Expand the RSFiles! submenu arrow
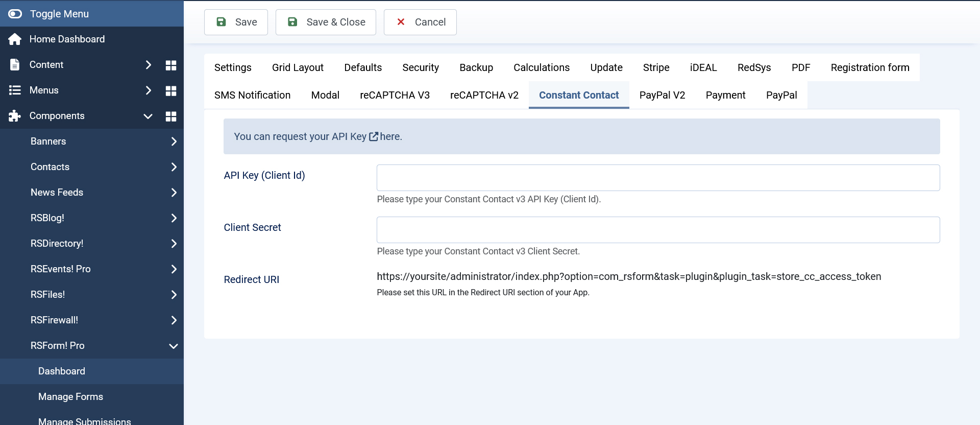 pos(174,295)
